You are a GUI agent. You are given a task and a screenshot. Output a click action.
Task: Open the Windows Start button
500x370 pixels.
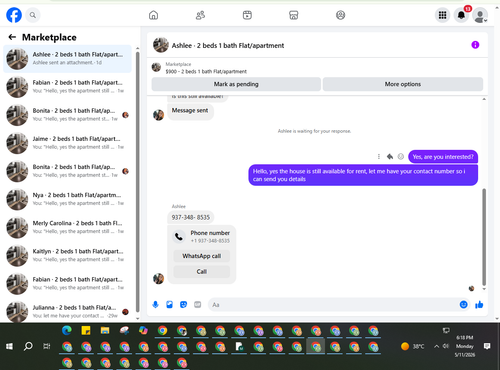[x=9, y=347]
